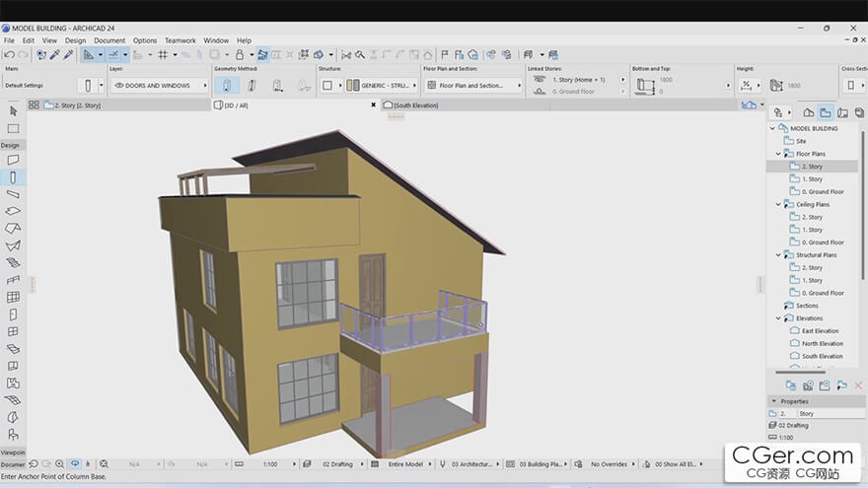The width and height of the screenshot is (868, 488).
Task: Select the Door tool in toolbox
Action: (13, 314)
